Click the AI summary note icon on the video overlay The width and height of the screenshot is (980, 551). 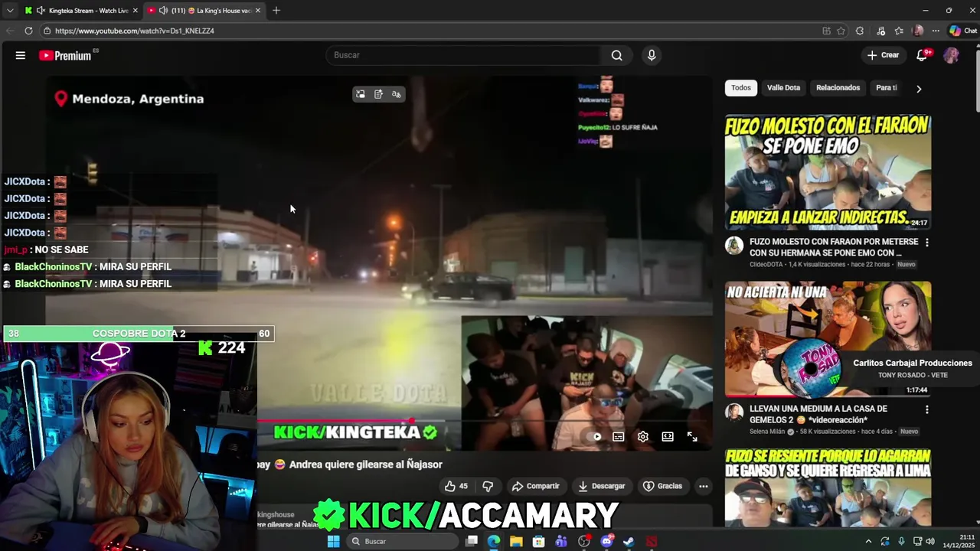[x=378, y=94]
